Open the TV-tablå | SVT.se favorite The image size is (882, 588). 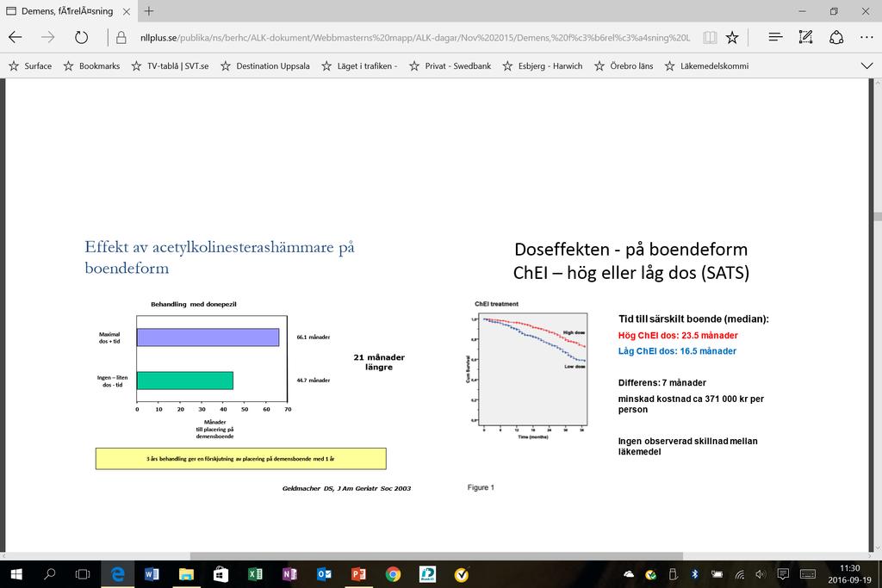170,65
